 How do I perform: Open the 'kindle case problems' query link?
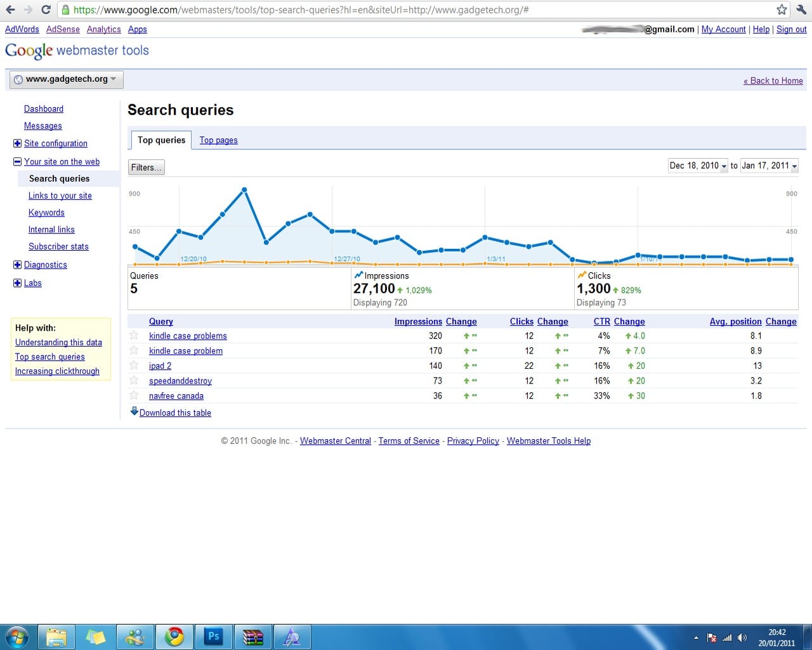pyautogui.click(x=188, y=336)
